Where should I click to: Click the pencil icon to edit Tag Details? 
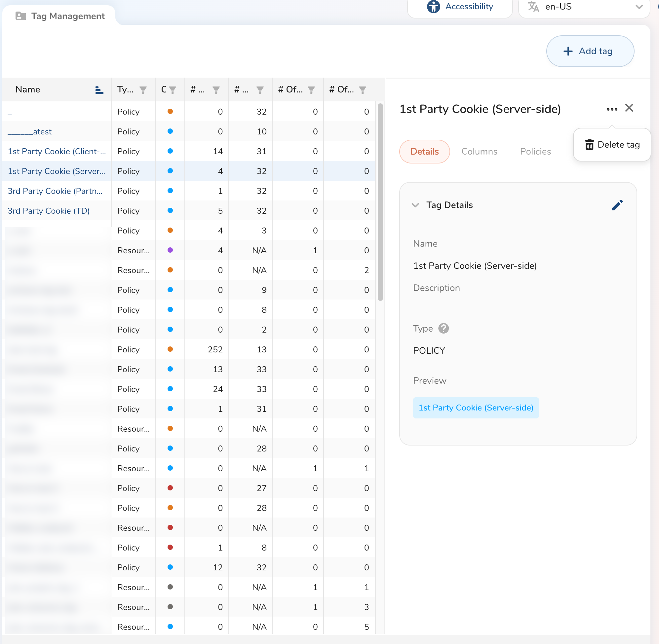pyautogui.click(x=617, y=205)
